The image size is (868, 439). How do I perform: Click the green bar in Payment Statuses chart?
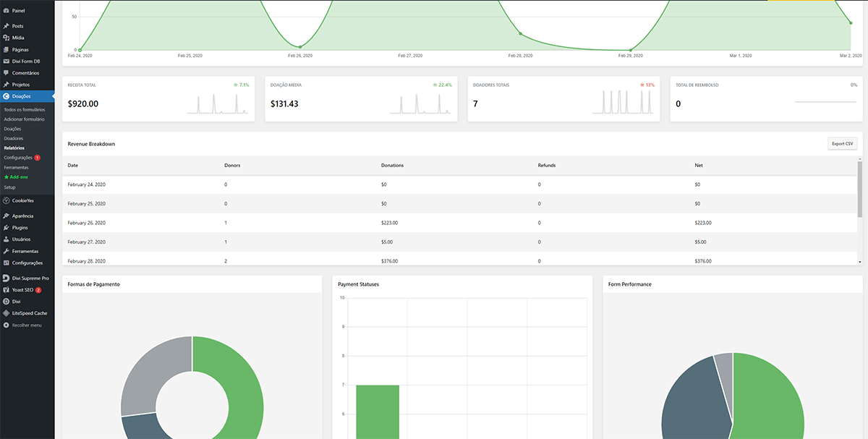(x=378, y=411)
